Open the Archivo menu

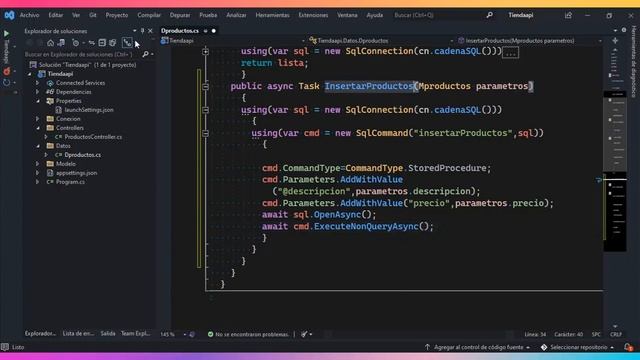click(x=29, y=15)
